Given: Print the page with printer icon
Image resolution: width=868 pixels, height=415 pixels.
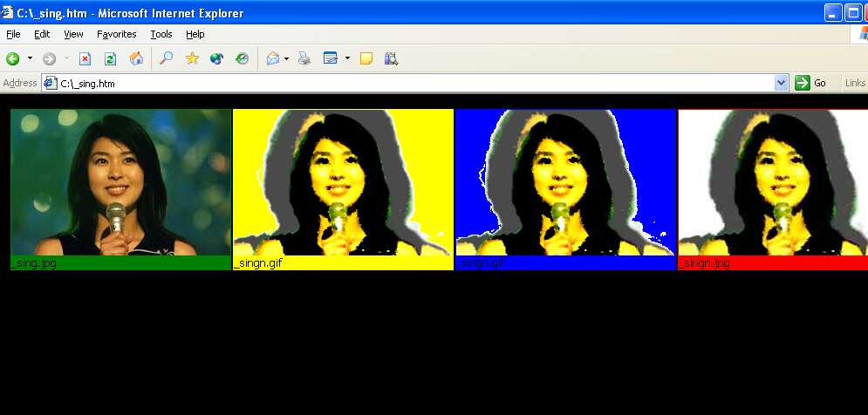Looking at the screenshot, I should (304, 59).
